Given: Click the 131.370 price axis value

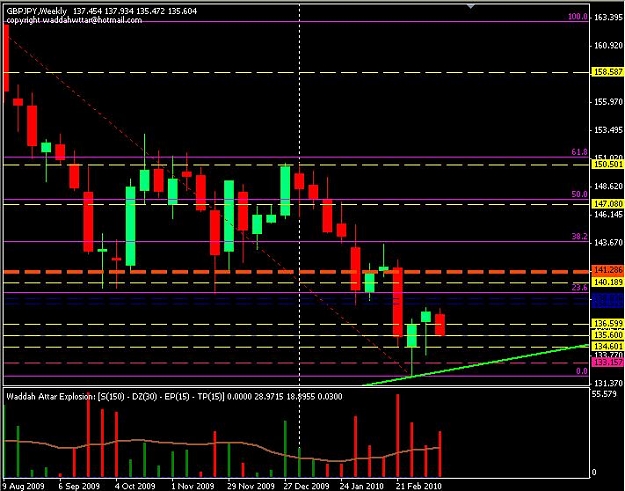Looking at the screenshot, I should click(608, 383).
